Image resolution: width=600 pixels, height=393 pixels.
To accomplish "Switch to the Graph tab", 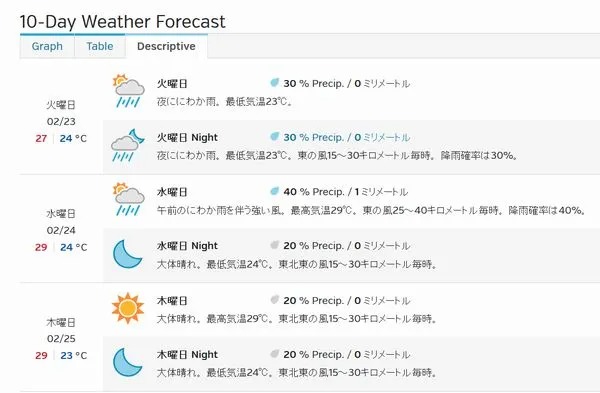I will pyautogui.click(x=47, y=46).
